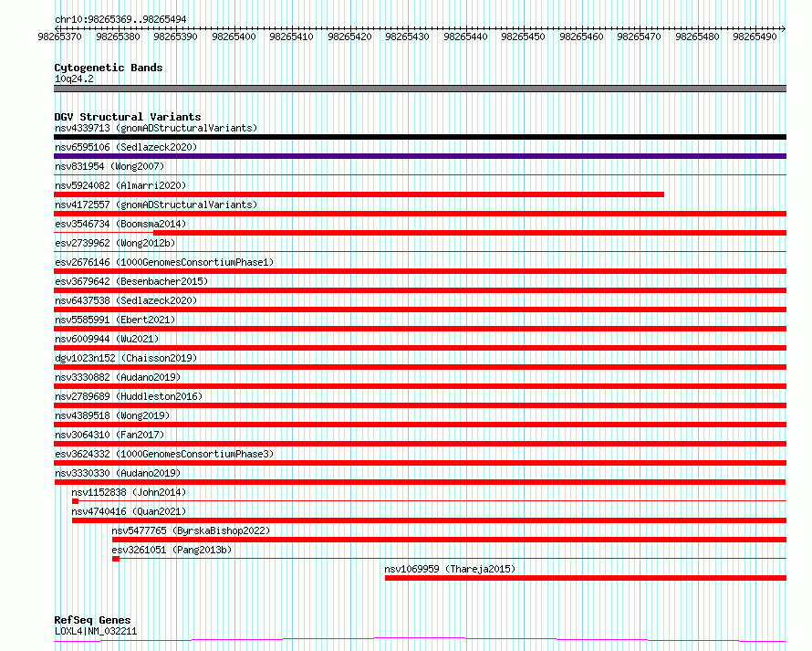Image resolution: width=812 pixels, height=651 pixels.
Task: Click the DGV Structural Variants track title
Action: tap(128, 117)
